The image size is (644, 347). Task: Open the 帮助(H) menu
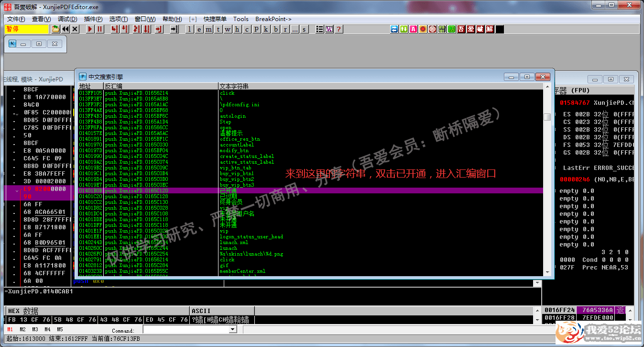[172, 19]
